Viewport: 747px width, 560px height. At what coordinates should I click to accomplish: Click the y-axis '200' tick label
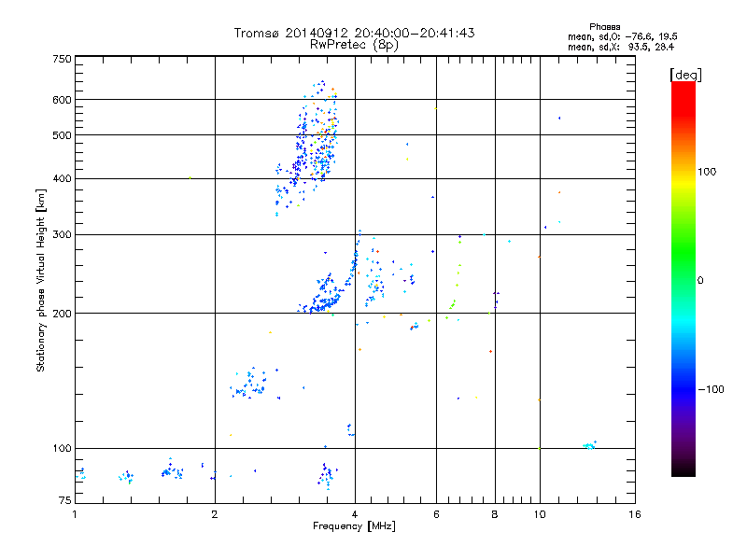coord(62,314)
